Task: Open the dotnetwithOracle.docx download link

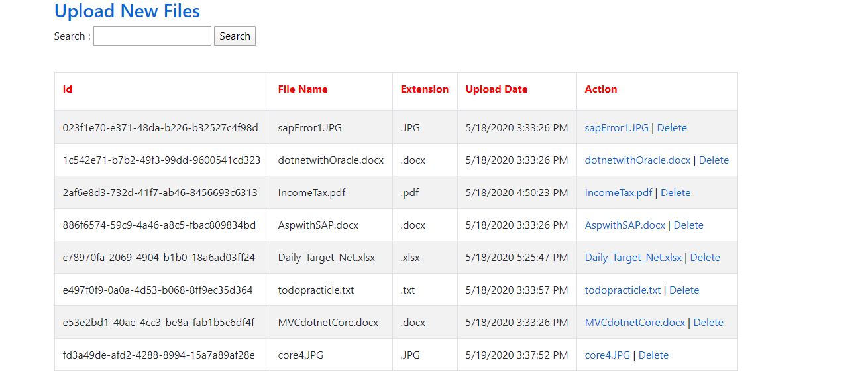Action: [x=637, y=160]
